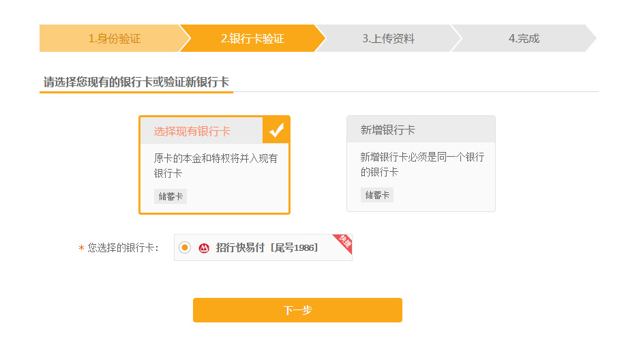Click 储蓄卡 tag under 选择现有银行卡
Image resolution: width=624 pixels, height=364 pixels.
click(170, 196)
